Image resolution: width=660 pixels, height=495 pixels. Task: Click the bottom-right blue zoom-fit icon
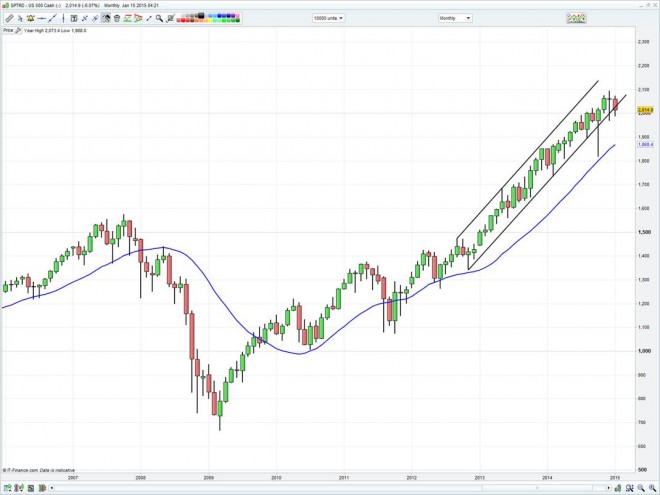[x=629, y=488]
